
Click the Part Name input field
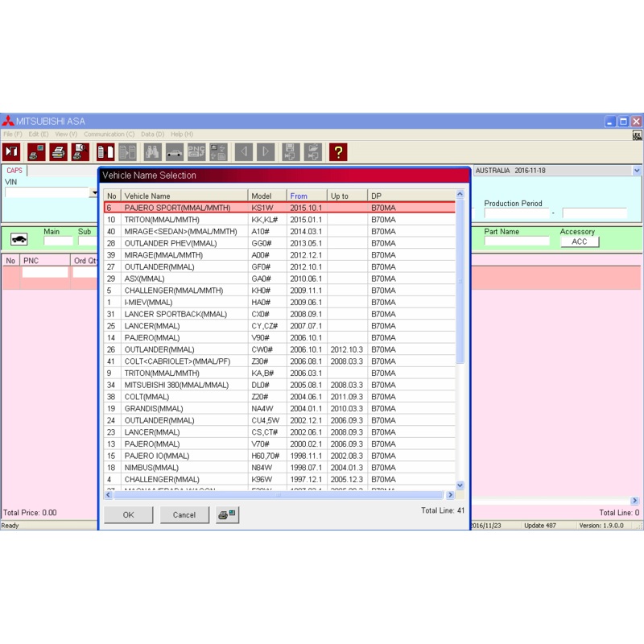pos(517,241)
